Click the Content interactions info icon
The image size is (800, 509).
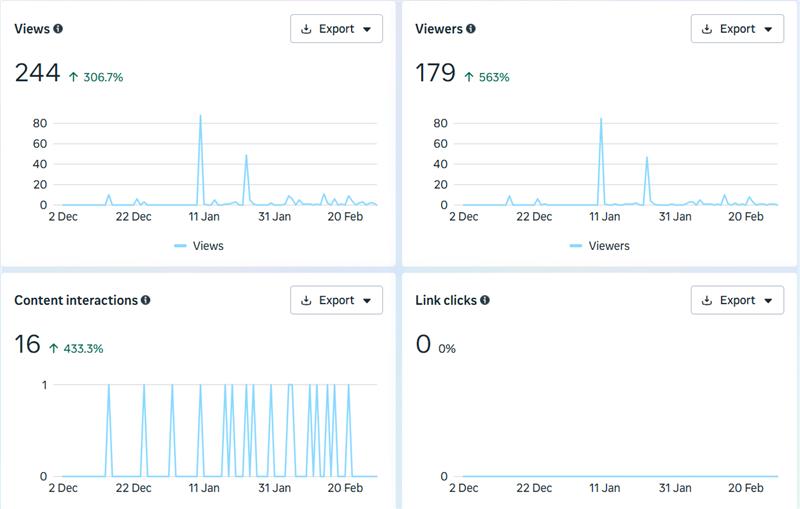click(x=146, y=300)
